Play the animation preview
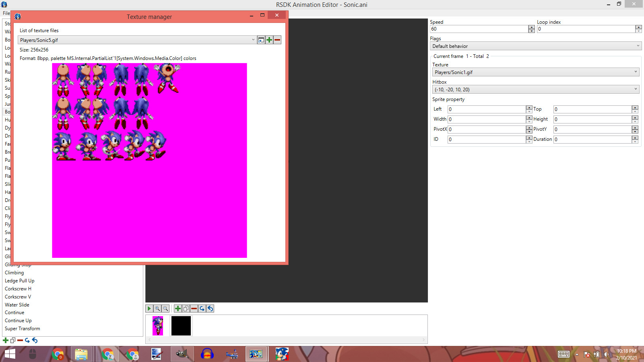Screen dimensions: 644x362 pos(149,309)
